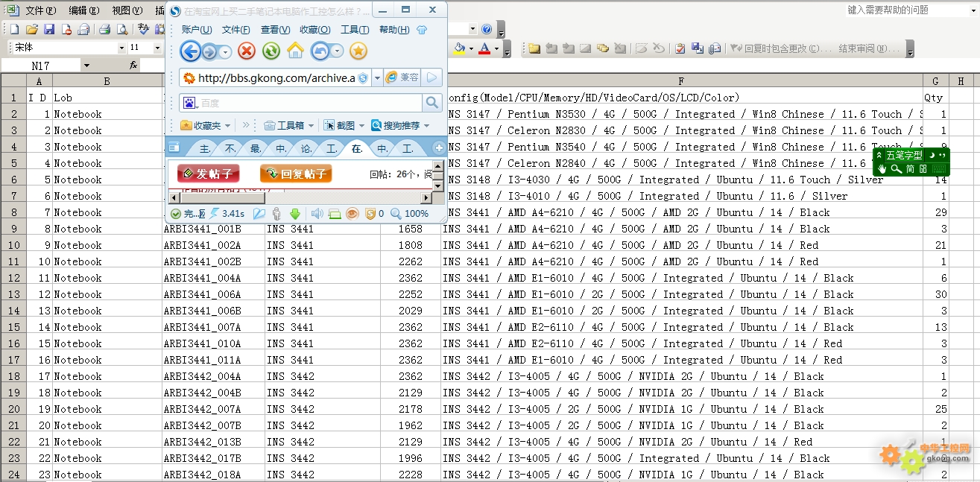Open the 编辑(E) menu in Excel
980x482 pixels.
[83, 10]
